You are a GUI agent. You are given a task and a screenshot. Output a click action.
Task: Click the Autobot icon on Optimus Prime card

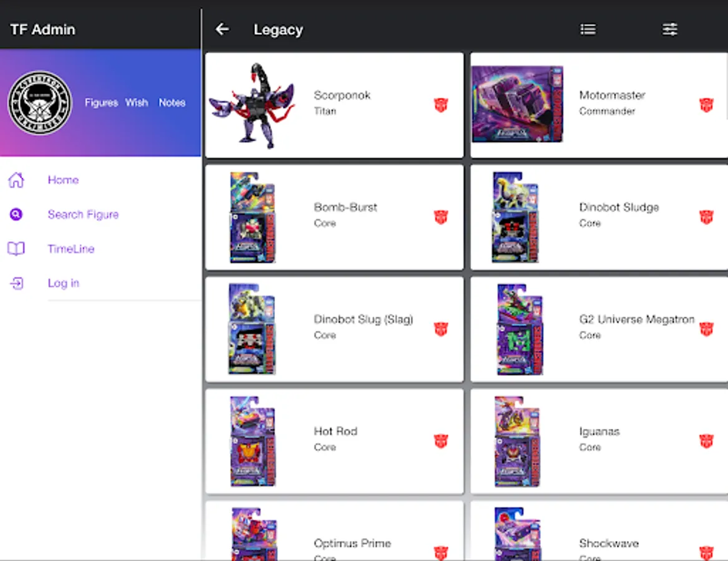click(441, 553)
